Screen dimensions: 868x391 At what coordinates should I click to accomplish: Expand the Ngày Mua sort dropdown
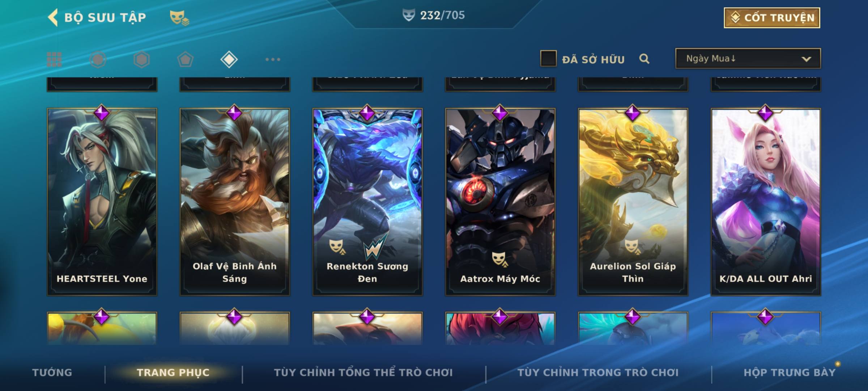coord(748,58)
